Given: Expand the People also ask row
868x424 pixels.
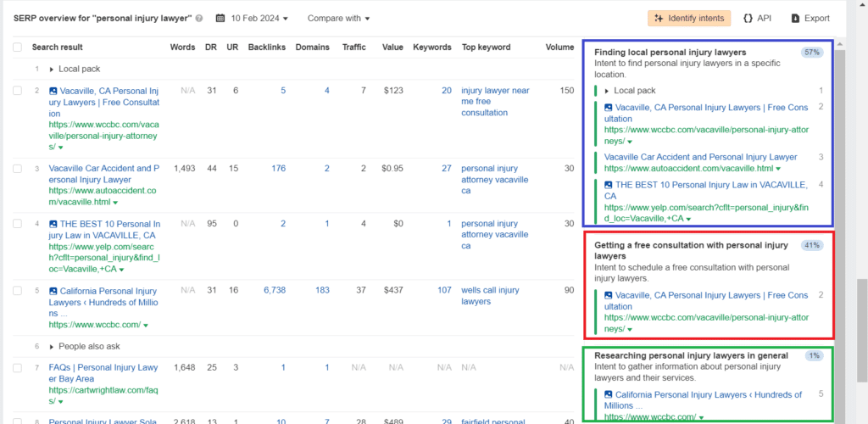Looking at the screenshot, I should click(52, 347).
